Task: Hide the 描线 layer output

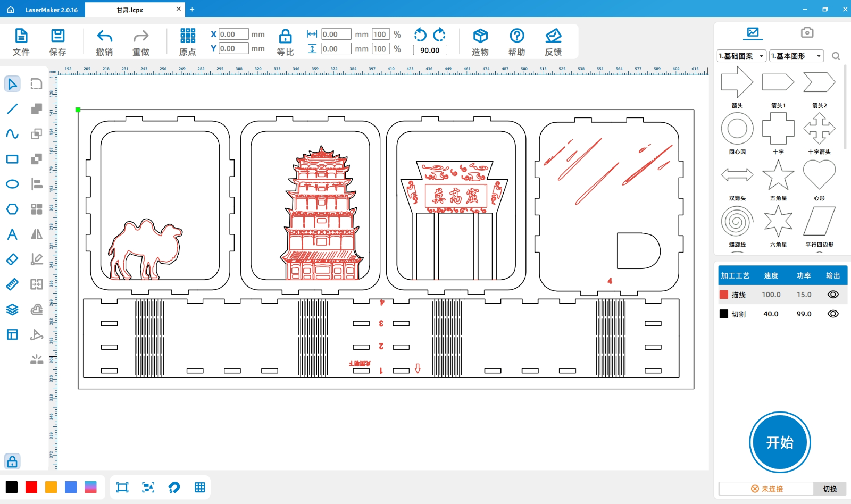Action: coord(833,295)
